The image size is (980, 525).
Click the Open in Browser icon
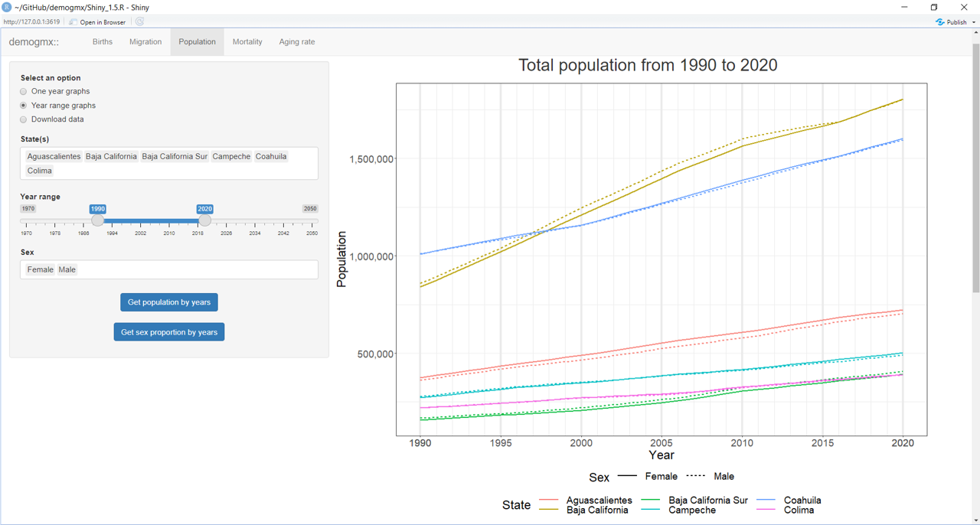click(x=73, y=22)
